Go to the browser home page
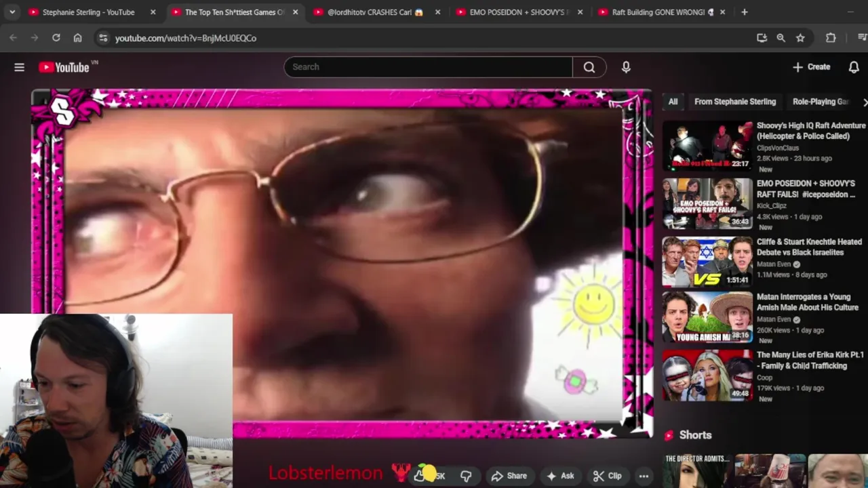Screen dimensions: 868x488 [x=78, y=38]
